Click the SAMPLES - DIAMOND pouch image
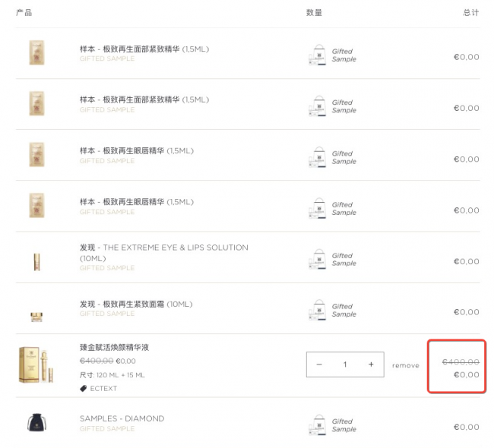 pyautogui.click(x=37, y=422)
